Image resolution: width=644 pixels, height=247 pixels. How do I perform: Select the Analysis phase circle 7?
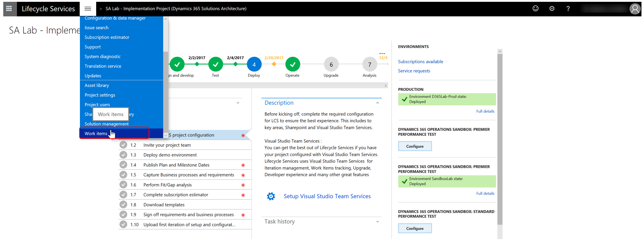tap(370, 65)
